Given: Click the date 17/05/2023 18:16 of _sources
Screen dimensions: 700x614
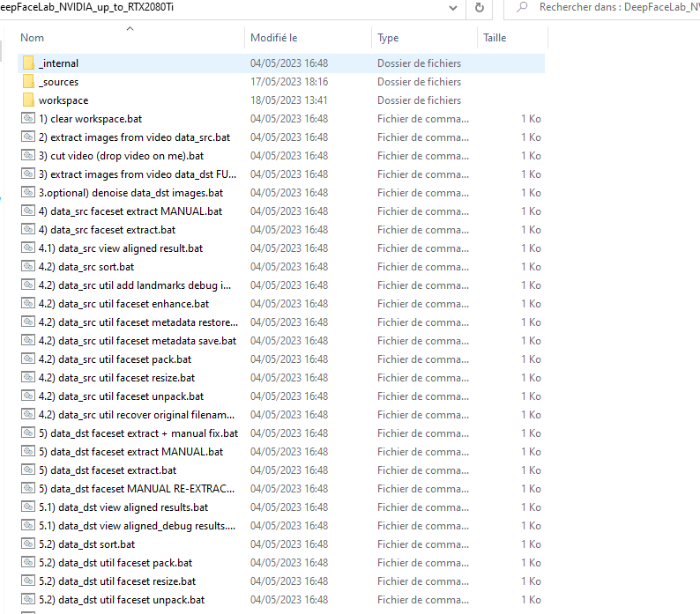Looking at the screenshot, I should [289, 82].
